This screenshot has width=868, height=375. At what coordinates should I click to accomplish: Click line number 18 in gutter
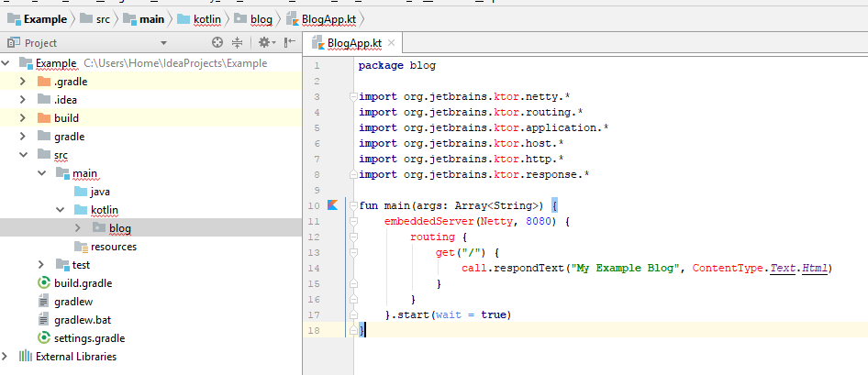click(x=316, y=330)
